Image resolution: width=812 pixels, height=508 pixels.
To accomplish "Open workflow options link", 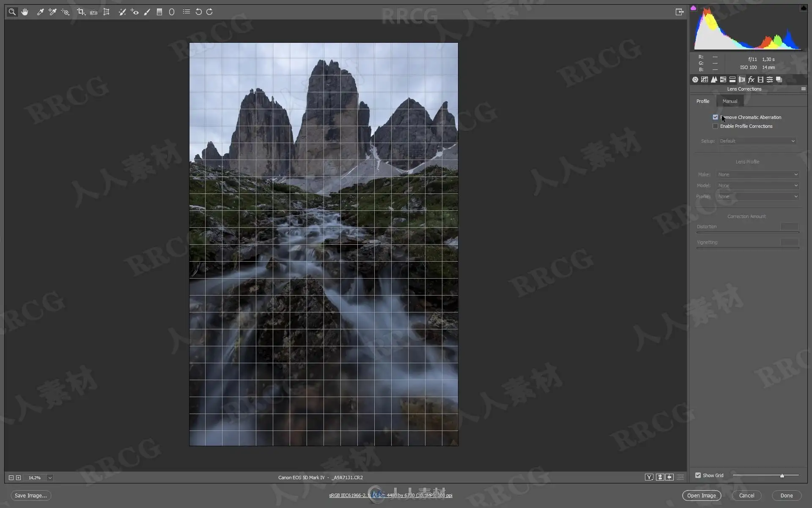I will pyautogui.click(x=390, y=495).
